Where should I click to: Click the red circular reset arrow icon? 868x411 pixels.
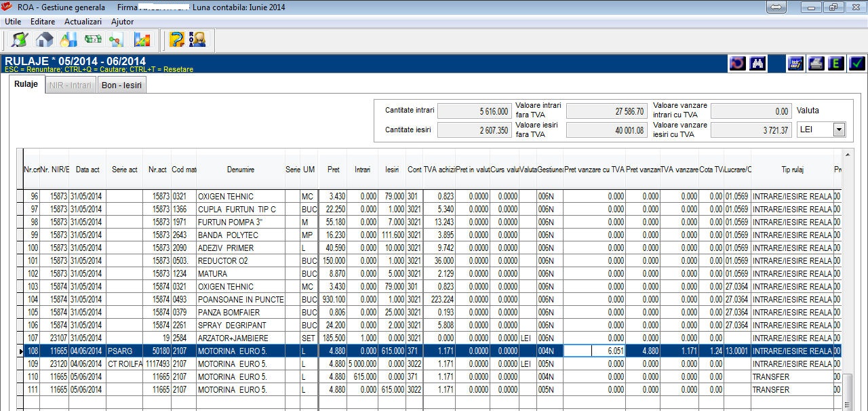tap(737, 63)
